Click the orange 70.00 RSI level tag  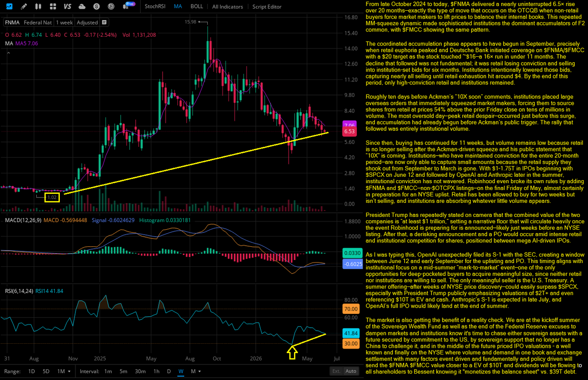pyautogui.click(x=350, y=309)
